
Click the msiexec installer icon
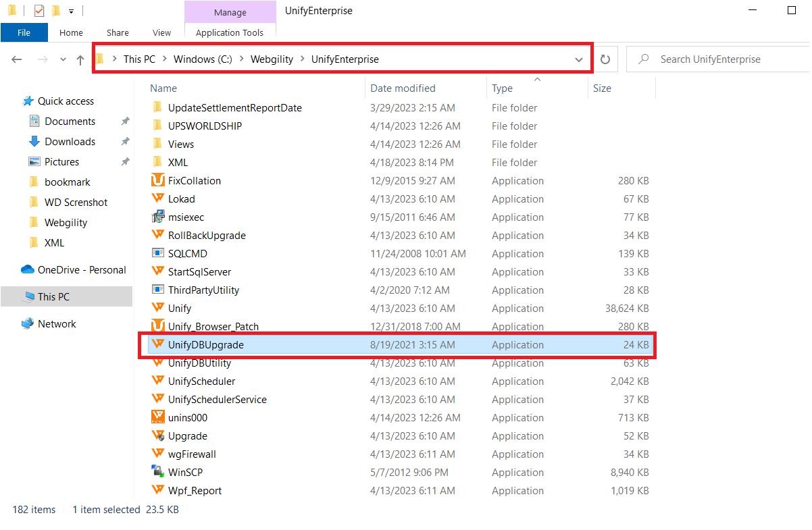(157, 217)
